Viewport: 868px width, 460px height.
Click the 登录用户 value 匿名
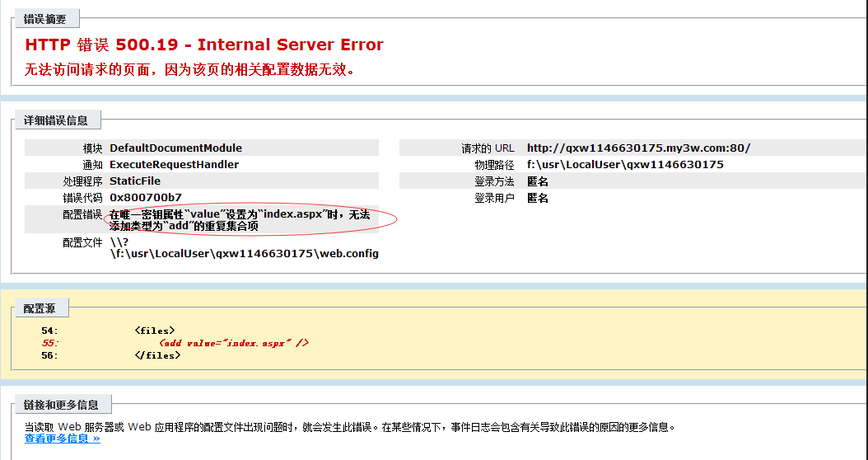[538, 198]
